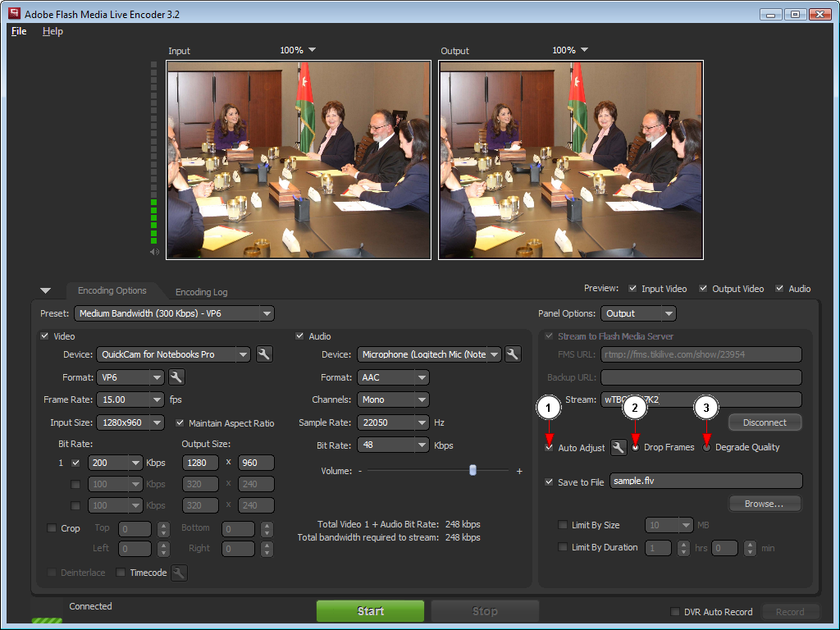
Task: Enable the Crop checkbox
Action: 52,527
